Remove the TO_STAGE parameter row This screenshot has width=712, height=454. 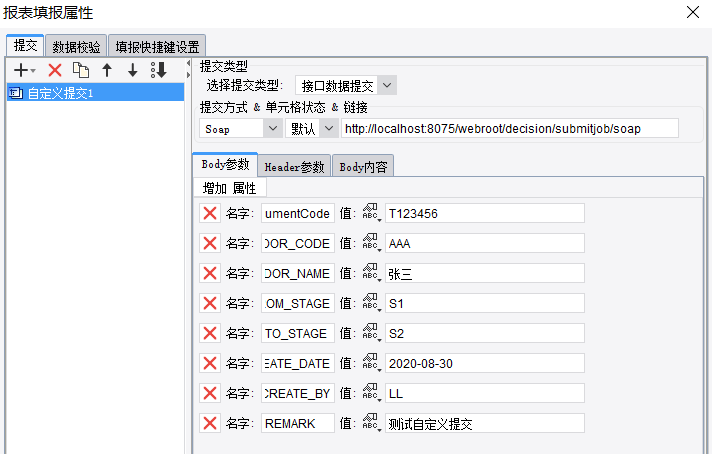pyautogui.click(x=210, y=333)
